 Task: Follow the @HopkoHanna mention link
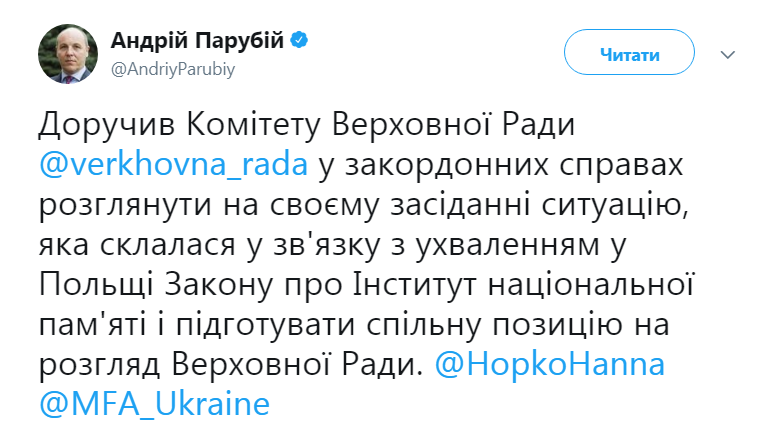click(550, 364)
